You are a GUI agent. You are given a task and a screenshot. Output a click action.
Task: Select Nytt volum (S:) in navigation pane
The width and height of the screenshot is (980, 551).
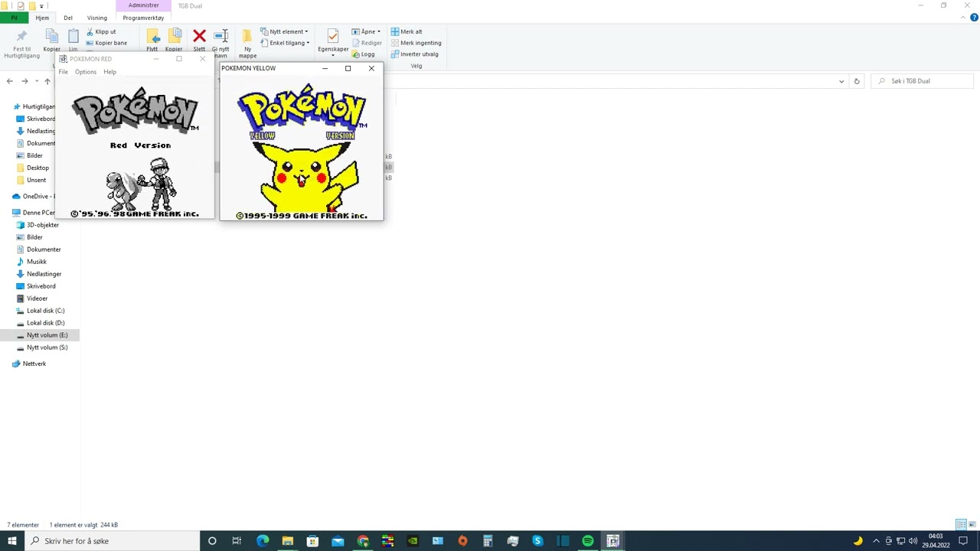pyautogui.click(x=42, y=347)
